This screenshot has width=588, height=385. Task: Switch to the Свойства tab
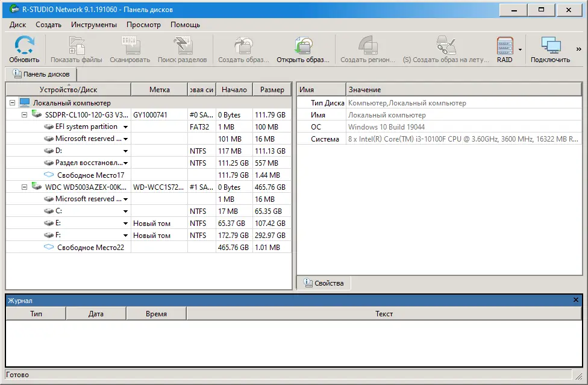tap(324, 283)
